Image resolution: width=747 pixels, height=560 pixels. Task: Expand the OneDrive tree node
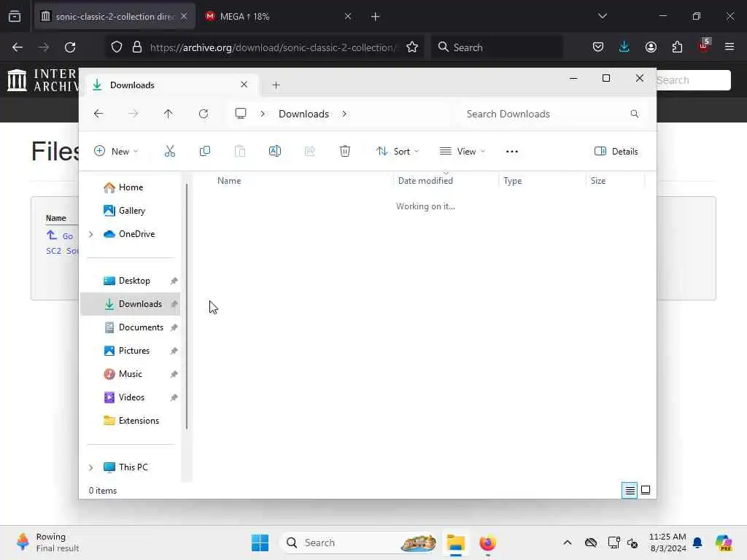[x=91, y=234]
